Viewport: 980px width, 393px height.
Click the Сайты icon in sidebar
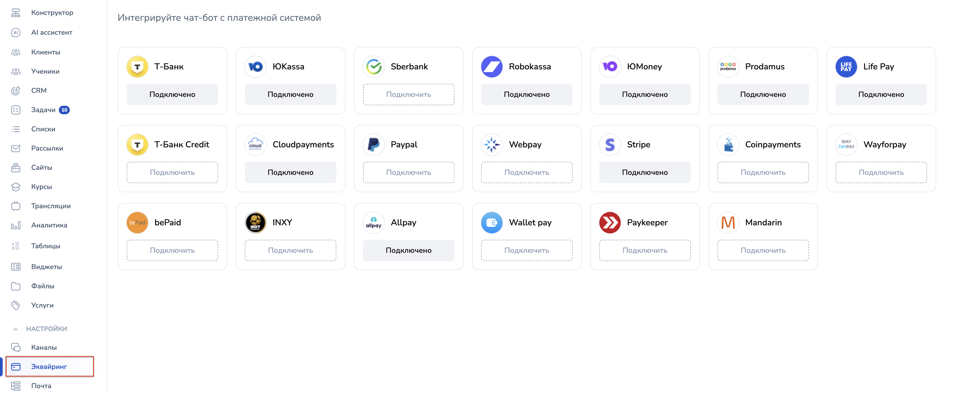coord(16,168)
